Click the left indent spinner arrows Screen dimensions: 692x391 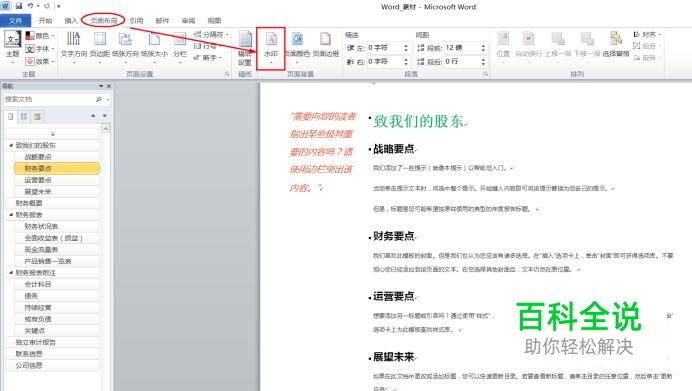(x=406, y=47)
